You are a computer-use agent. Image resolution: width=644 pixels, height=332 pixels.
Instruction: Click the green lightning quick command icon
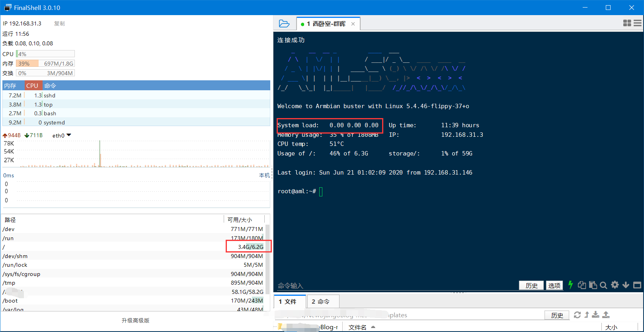(x=570, y=285)
